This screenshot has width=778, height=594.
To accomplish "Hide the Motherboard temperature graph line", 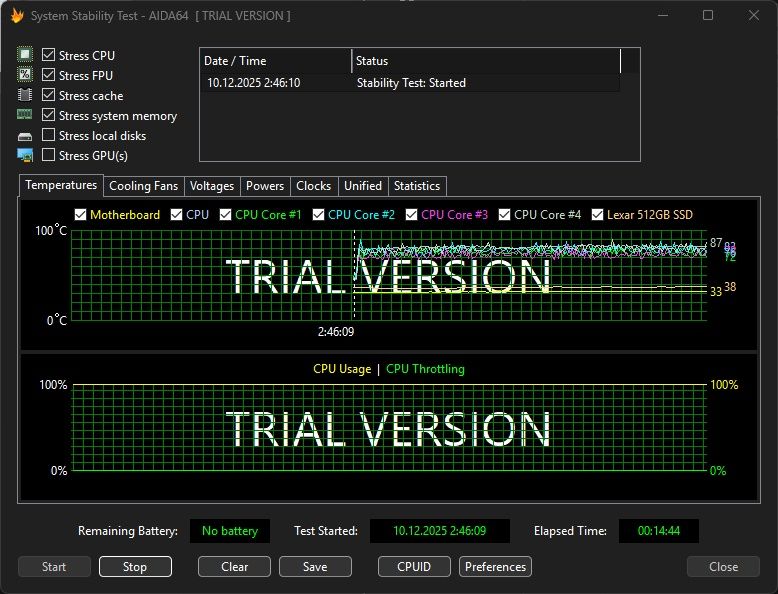I will [x=80, y=214].
